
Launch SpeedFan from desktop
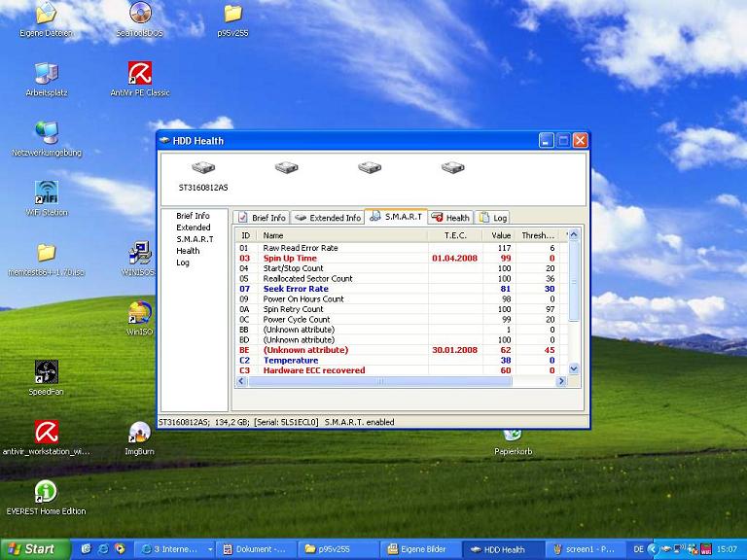[47, 378]
